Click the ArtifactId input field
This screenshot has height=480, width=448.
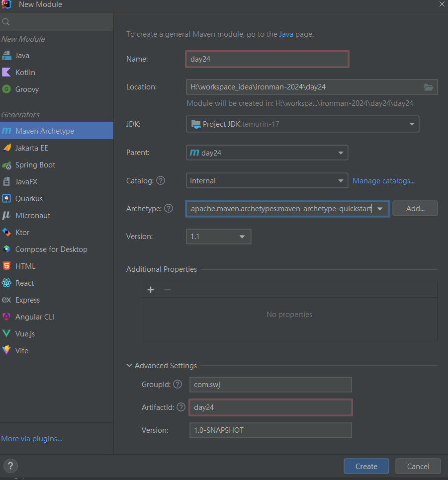tap(270, 407)
